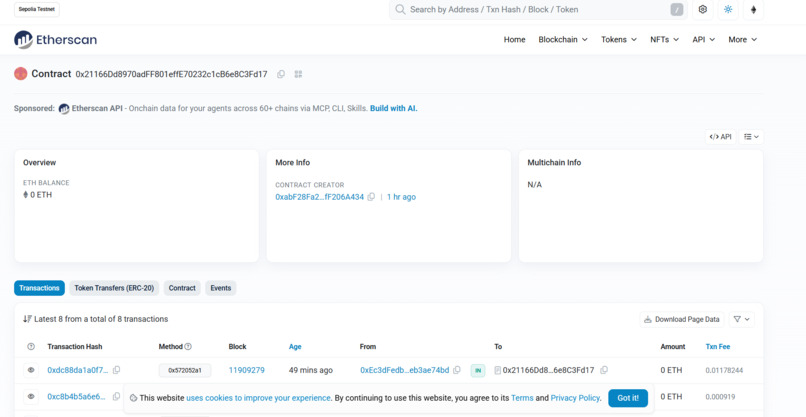
Task: Click the 49 mins ago age cell
Action: pos(310,370)
